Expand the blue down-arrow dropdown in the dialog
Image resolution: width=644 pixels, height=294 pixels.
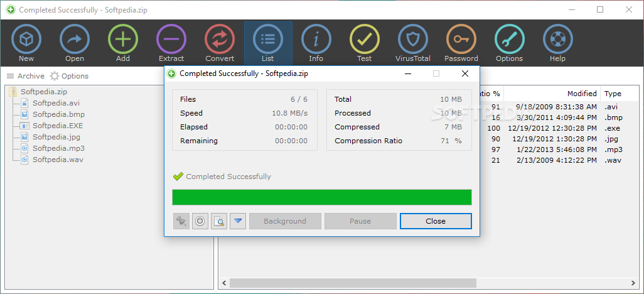click(238, 221)
